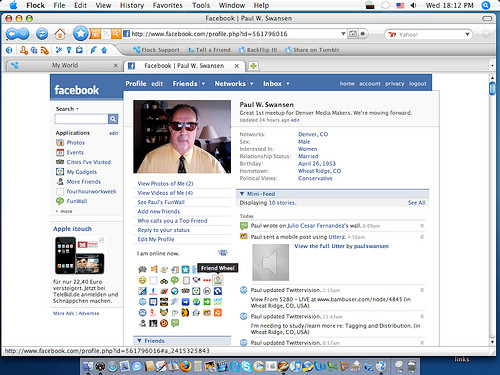
Task: Reload the page with the refresh icon
Action: (42, 34)
